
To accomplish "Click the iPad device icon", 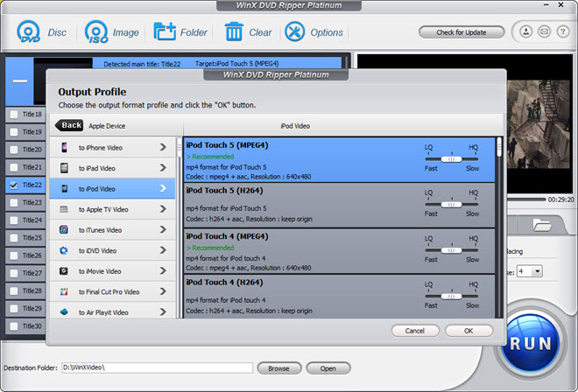I will pos(64,168).
